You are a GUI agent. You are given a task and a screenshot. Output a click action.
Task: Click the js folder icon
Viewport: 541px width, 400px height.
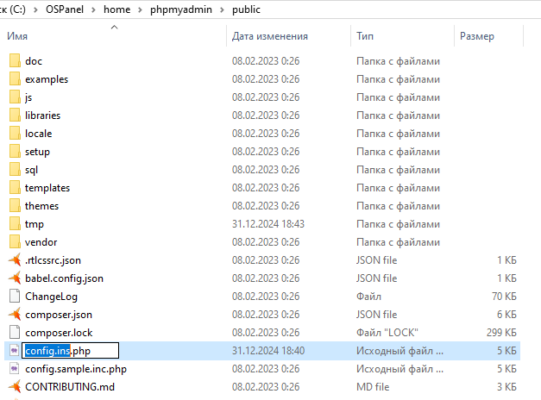pyautogui.click(x=15, y=97)
